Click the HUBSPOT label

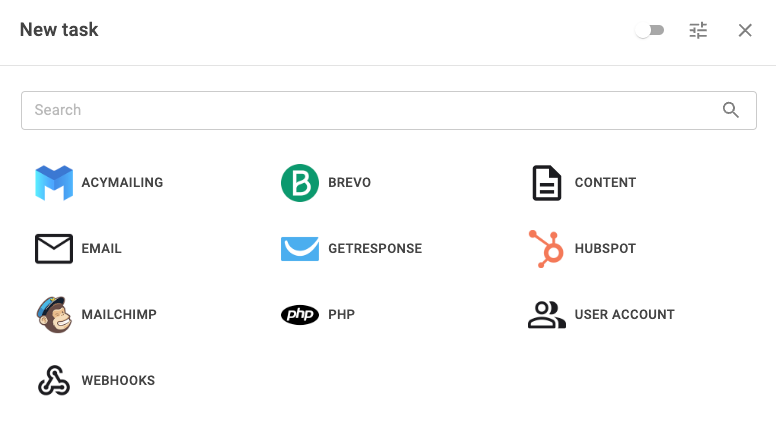pos(605,248)
